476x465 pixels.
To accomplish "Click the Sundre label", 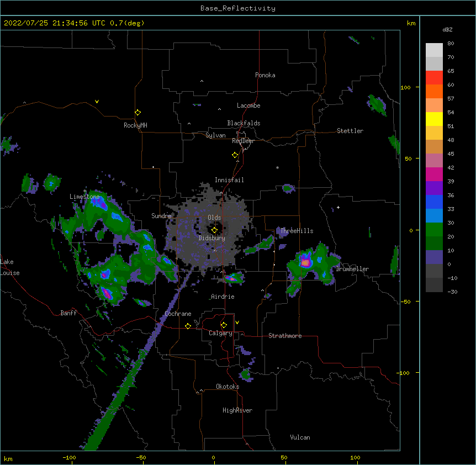I will coord(161,216).
